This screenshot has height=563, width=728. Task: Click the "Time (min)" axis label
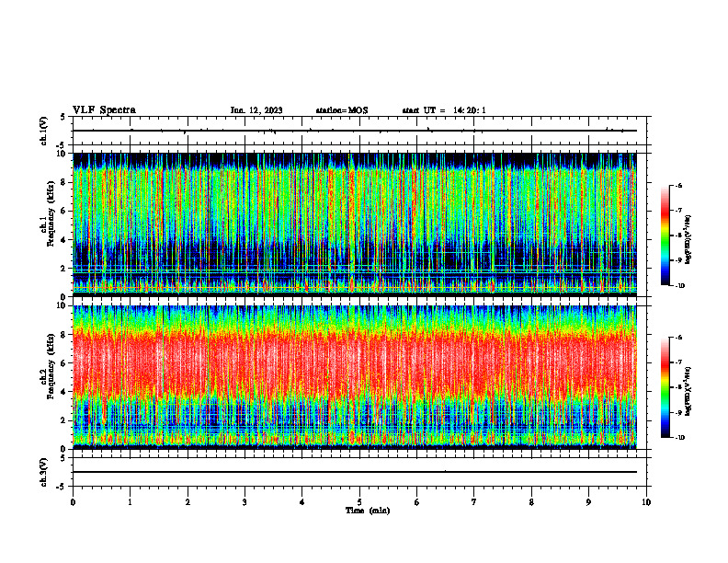point(368,511)
